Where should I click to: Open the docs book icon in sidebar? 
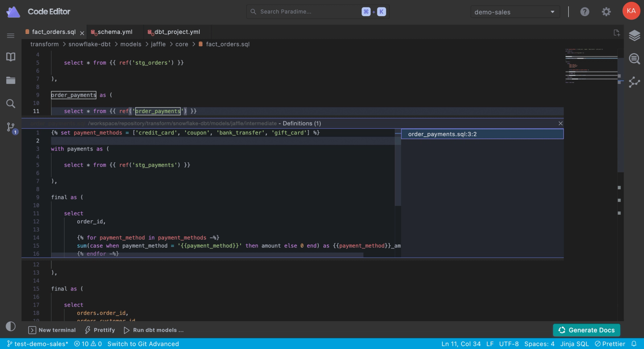(11, 57)
